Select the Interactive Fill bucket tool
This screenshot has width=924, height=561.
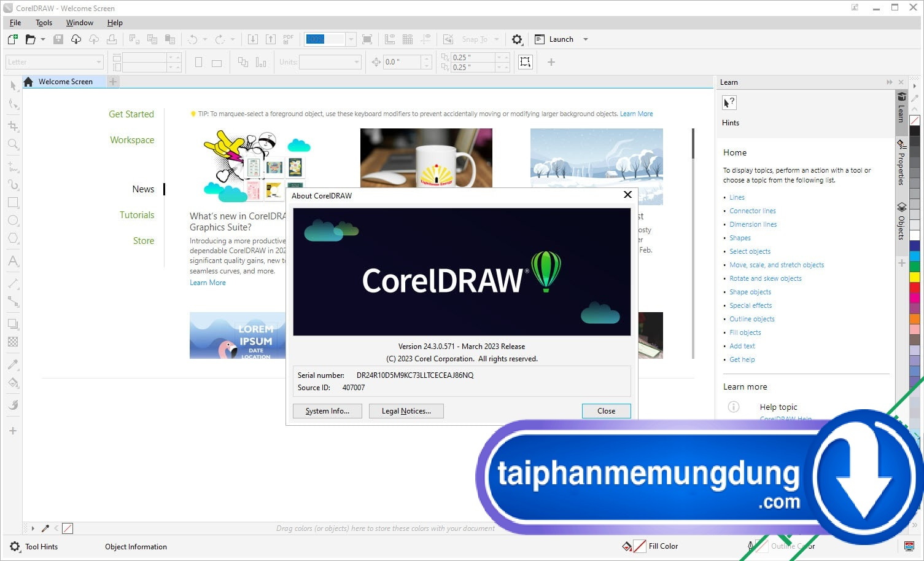(13, 383)
